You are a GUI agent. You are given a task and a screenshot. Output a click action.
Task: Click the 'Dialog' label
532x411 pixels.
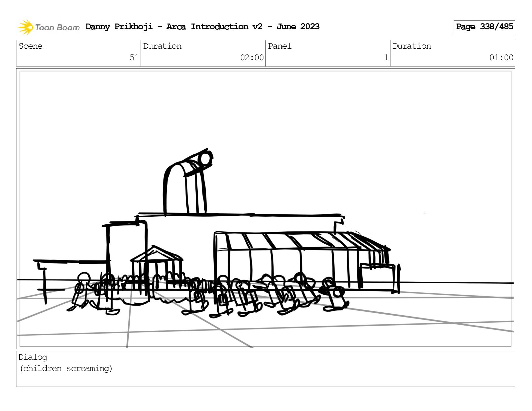pos(33,357)
